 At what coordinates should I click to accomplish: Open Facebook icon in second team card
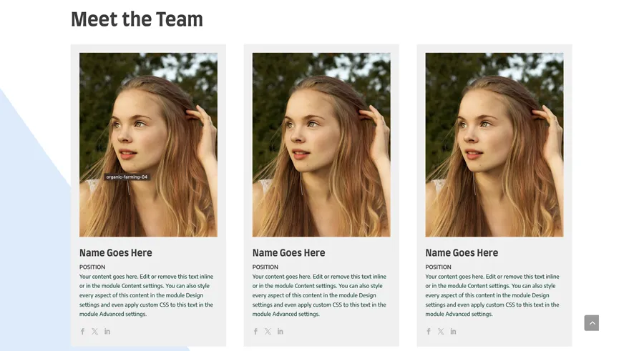click(x=255, y=331)
